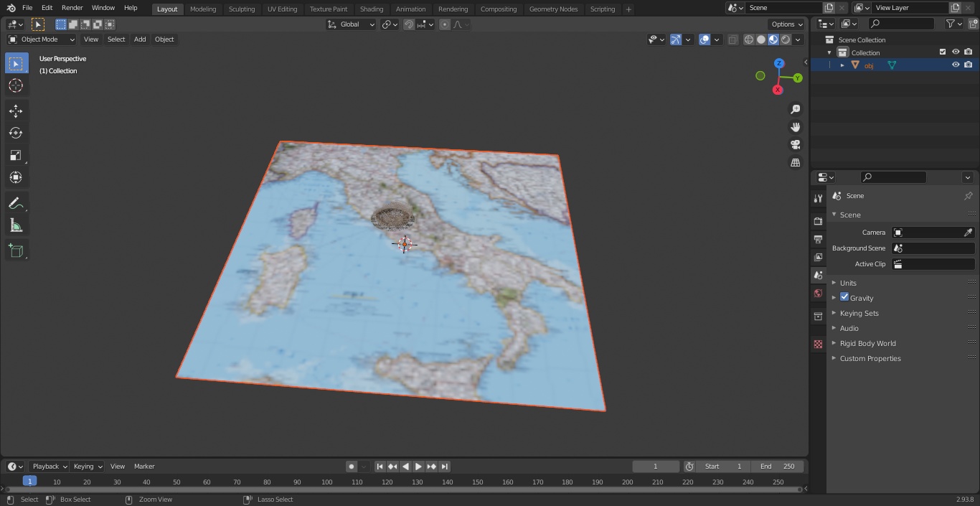Open the Outliner filter dropdown
This screenshot has width=980, height=506.
(953, 24)
